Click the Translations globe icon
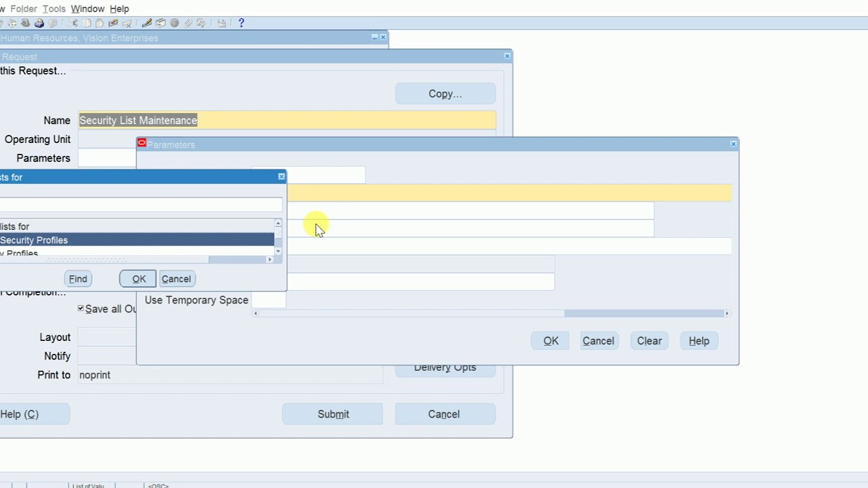Screen dimensions: 868x488 tap(174, 23)
